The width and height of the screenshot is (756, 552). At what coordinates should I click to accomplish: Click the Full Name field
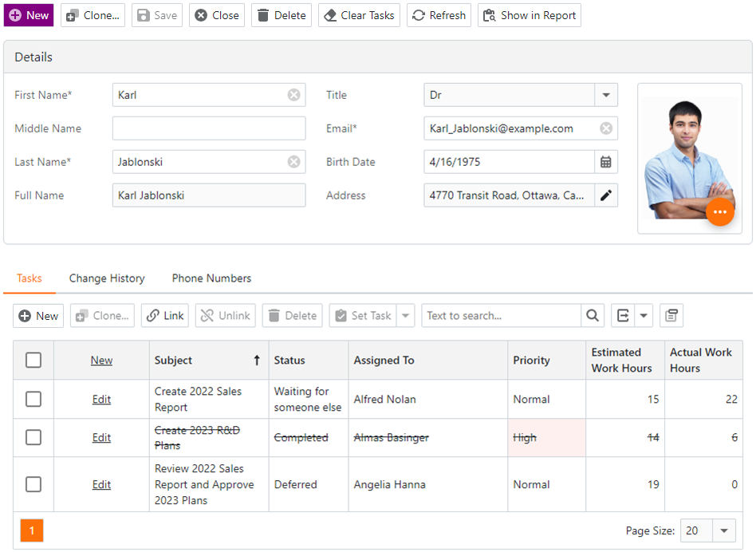point(209,195)
